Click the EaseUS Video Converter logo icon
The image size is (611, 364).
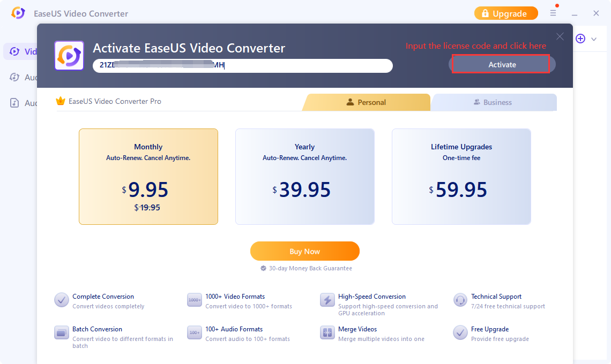click(x=18, y=13)
